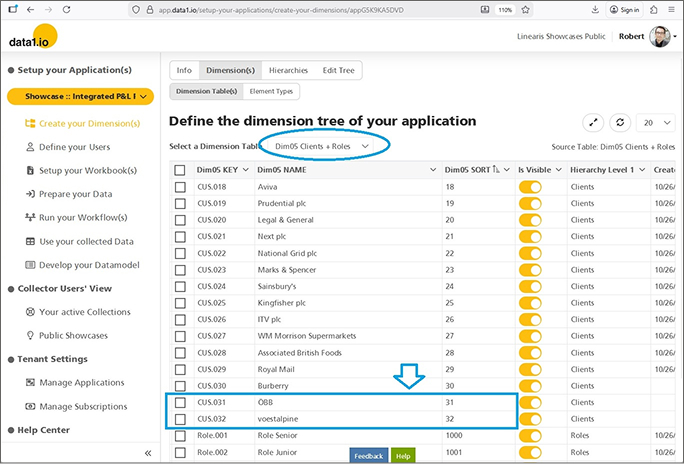
Task: Select the Element Types sub-tab
Action: [x=270, y=91]
